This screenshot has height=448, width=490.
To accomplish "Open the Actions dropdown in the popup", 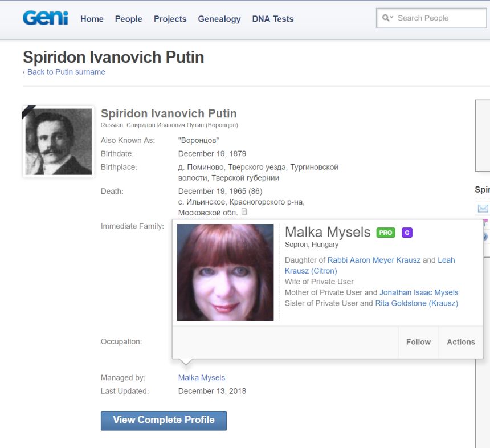I will (460, 342).
